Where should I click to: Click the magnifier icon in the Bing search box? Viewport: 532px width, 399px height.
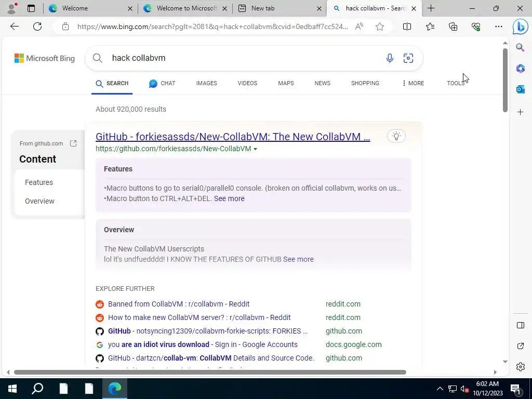[97, 58]
